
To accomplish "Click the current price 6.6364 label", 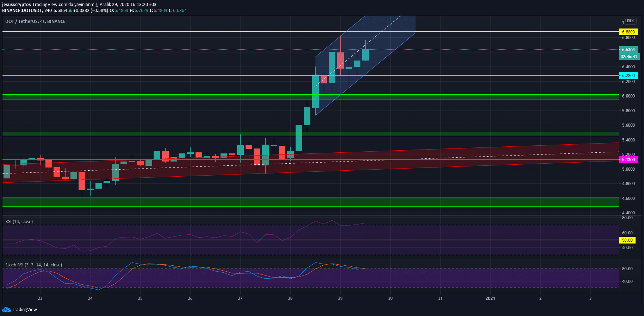I will click(628, 50).
